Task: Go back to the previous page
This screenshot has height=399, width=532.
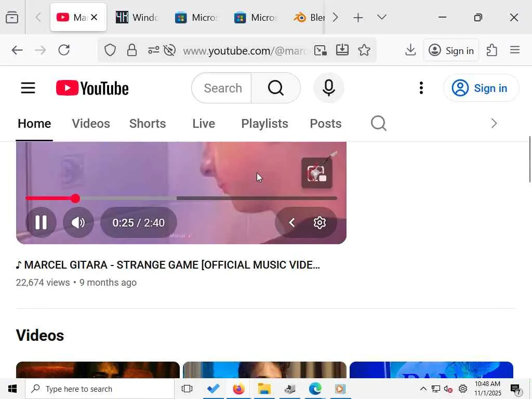Action: click(x=17, y=50)
